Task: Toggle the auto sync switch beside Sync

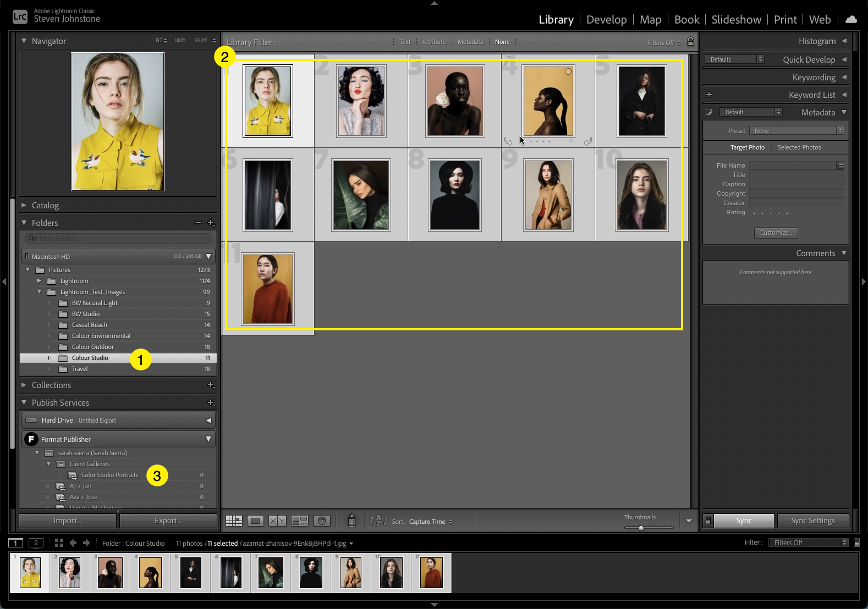Action: pyautogui.click(x=708, y=521)
